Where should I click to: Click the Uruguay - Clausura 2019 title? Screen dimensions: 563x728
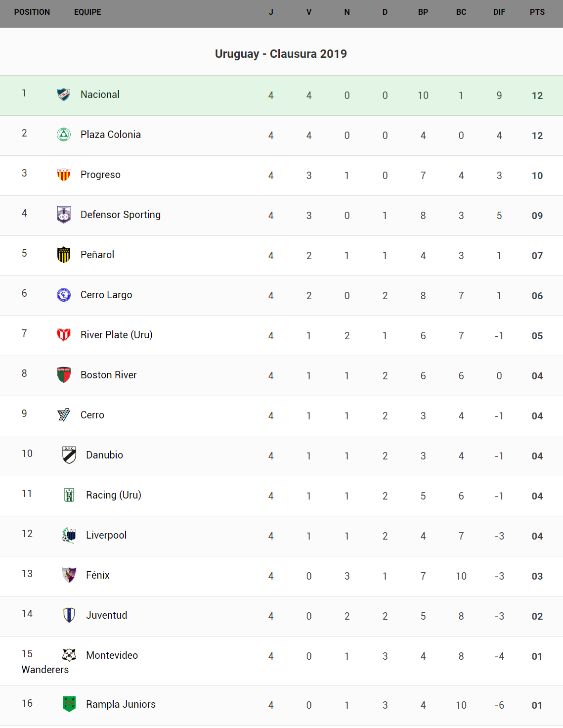[281, 54]
